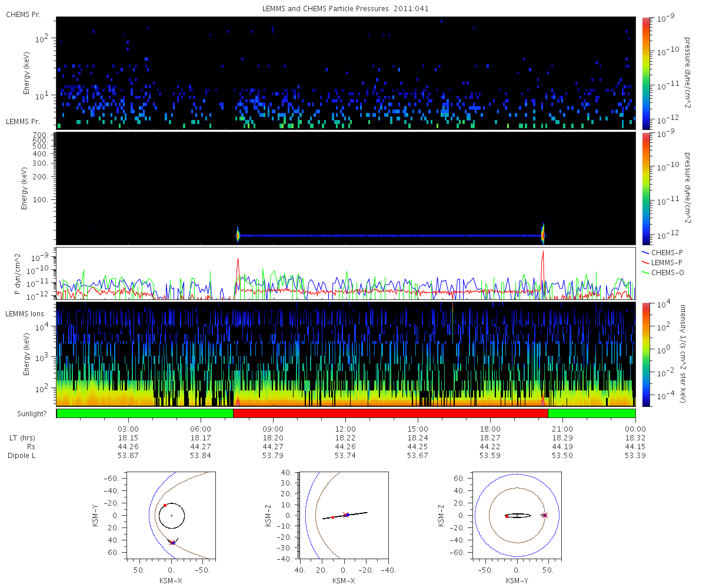Click the LEMMS Ions intensity colorbar
The image size is (706, 588).
[646, 355]
